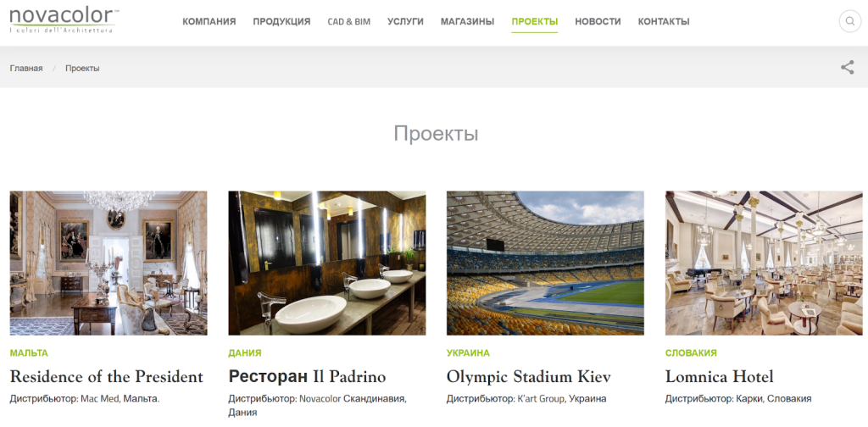The width and height of the screenshot is (868, 427).
Task: Click the Olympic Stadium Kiev title link
Action: pos(529,377)
